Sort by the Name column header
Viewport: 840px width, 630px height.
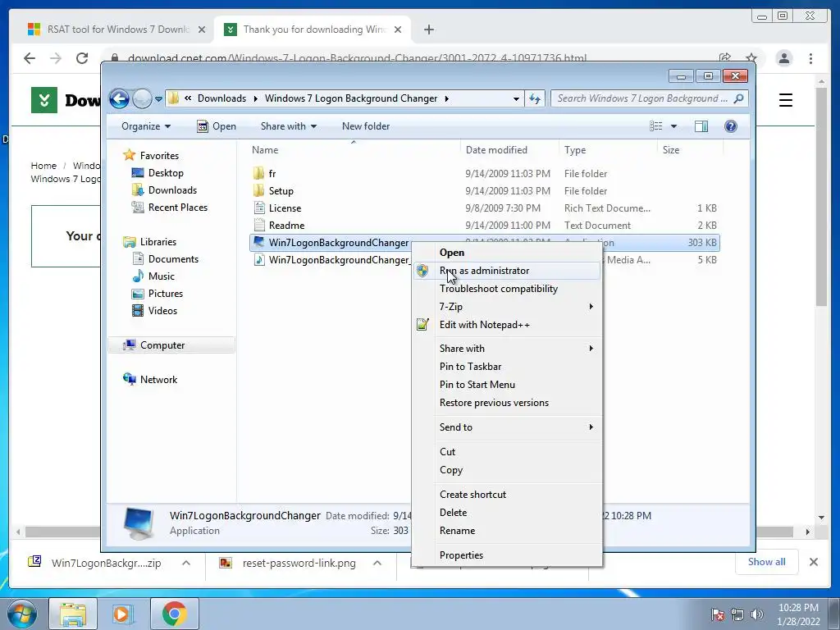coord(265,150)
